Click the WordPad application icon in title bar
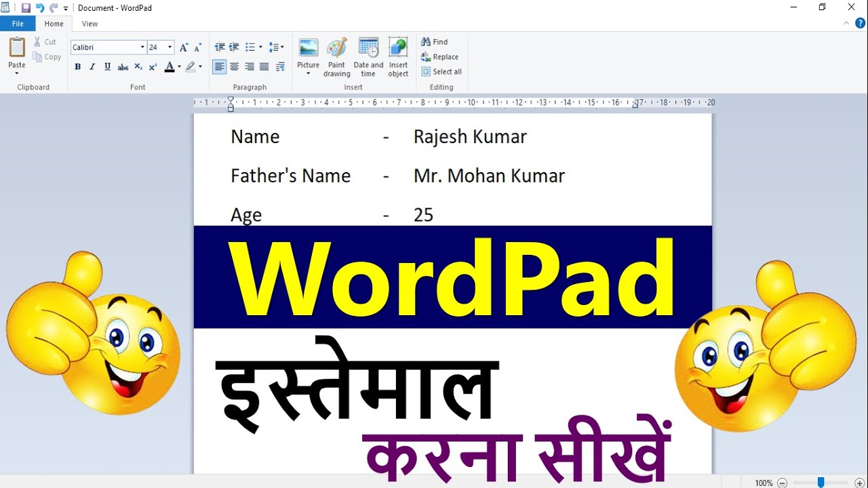The image size is (868, 488). [x=6, y=7]
